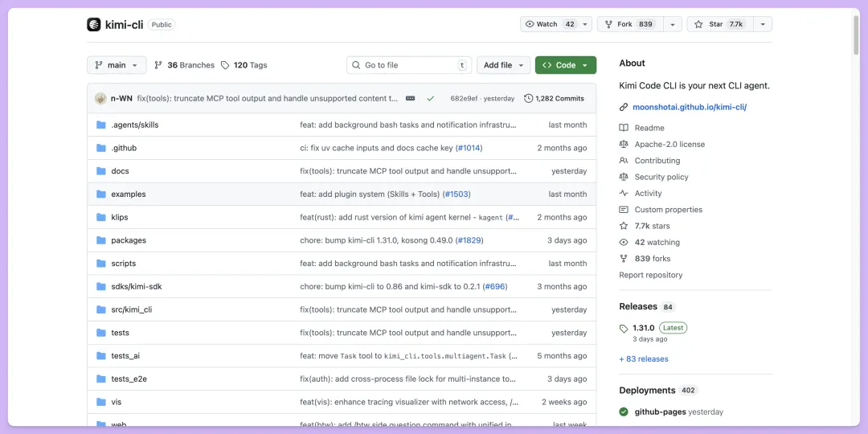The height and width of the screenshot is (434, 868).
Task: Expand the Watch notification options dropdown
Action: pyautogui.click(x=584, y=24)
